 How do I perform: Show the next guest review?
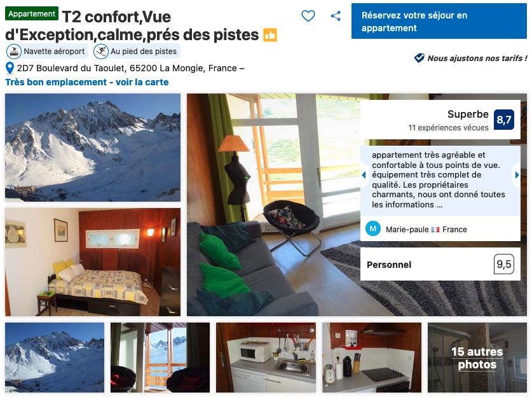pyautogui.click(x=517, y=175)
